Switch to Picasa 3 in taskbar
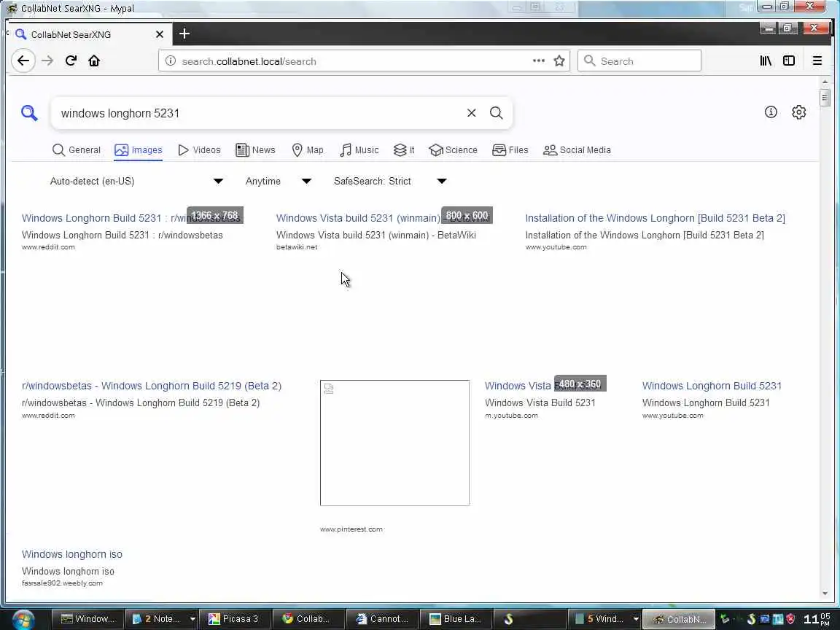 (x=236, y=619)
